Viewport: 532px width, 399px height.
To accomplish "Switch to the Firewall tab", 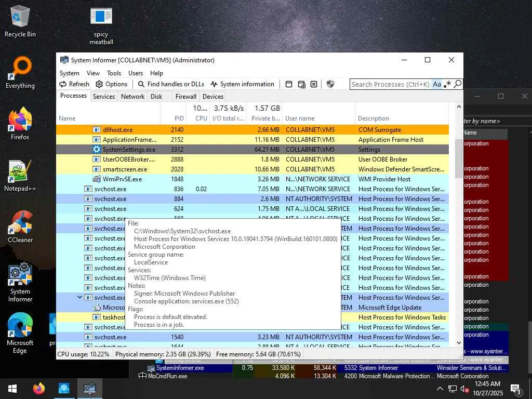I will click(x=185, y=96).
